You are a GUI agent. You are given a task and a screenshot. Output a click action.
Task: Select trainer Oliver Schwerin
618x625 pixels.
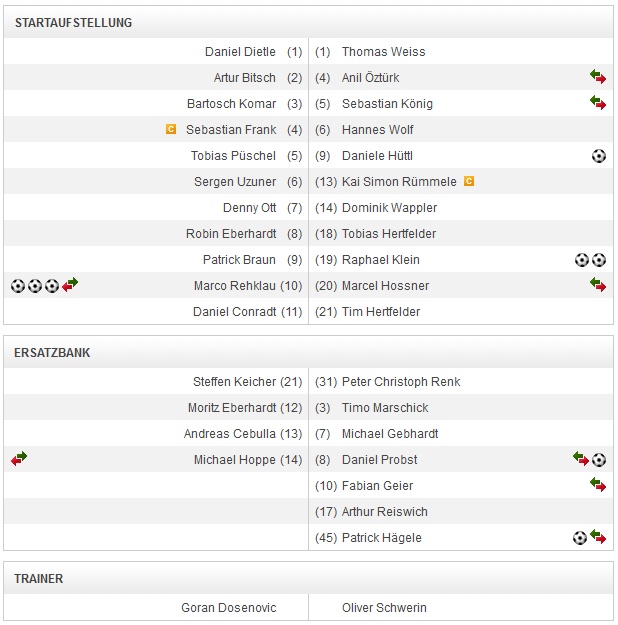[x=385, y=608]
